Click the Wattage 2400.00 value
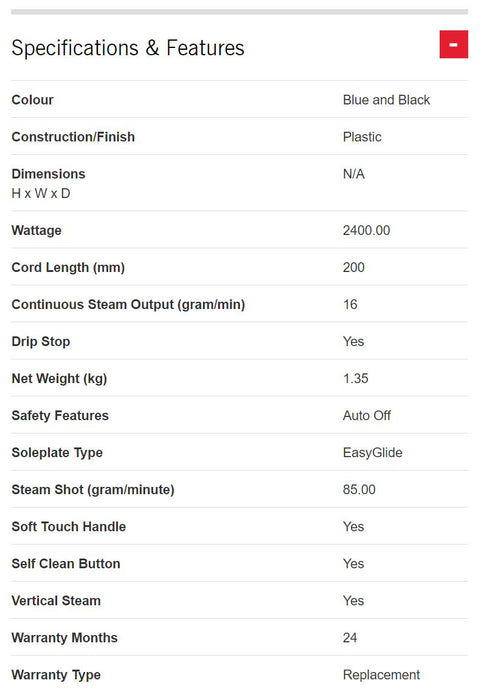Viewport: 492px width, 700px height. click(x=366, y=230)
